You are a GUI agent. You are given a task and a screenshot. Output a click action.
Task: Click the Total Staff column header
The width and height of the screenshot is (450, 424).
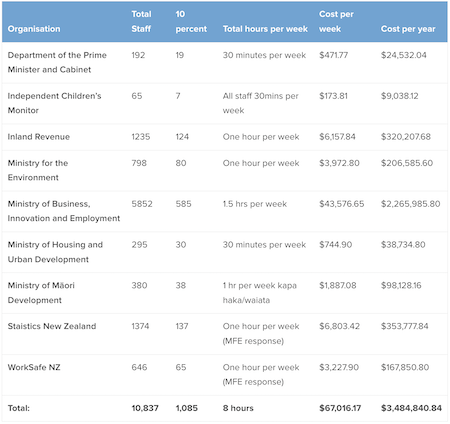(x=141, y=21)
